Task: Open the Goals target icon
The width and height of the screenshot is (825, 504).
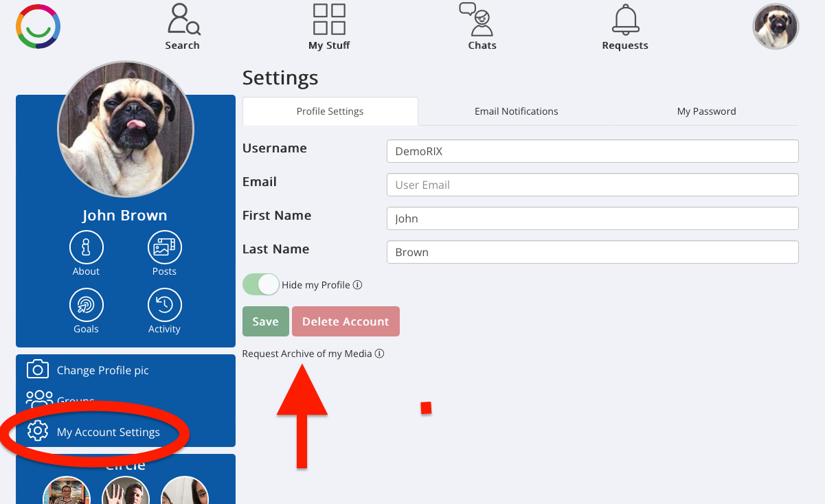Action: (x=87, y=305)
